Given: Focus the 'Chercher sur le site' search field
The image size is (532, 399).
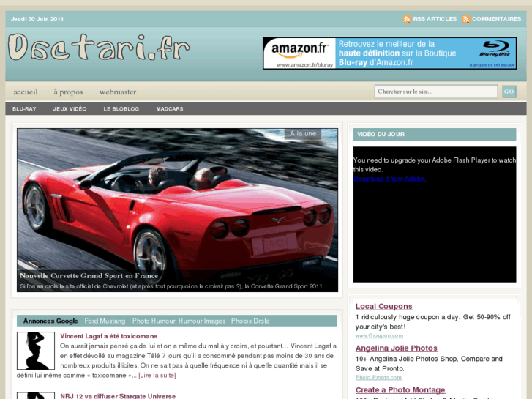Looking at the screenshot, I should coord(436,92).
